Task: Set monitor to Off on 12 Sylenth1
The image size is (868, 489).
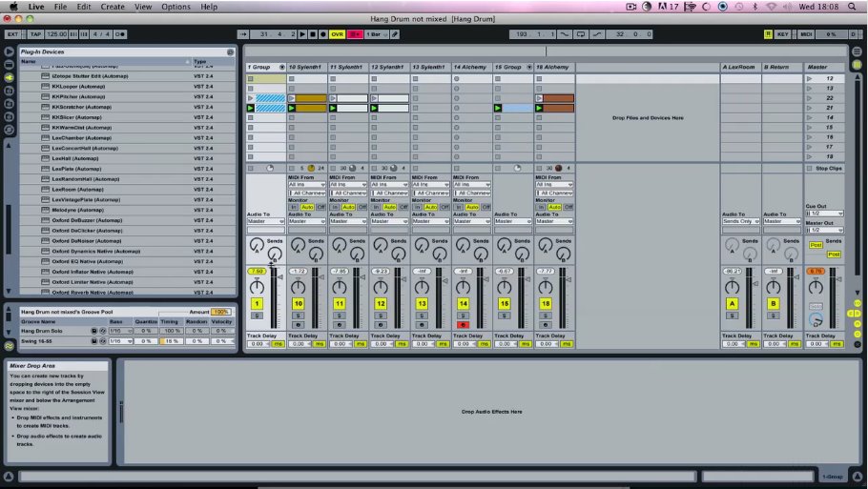Action: pyautogui.click(x=403, y=207)
